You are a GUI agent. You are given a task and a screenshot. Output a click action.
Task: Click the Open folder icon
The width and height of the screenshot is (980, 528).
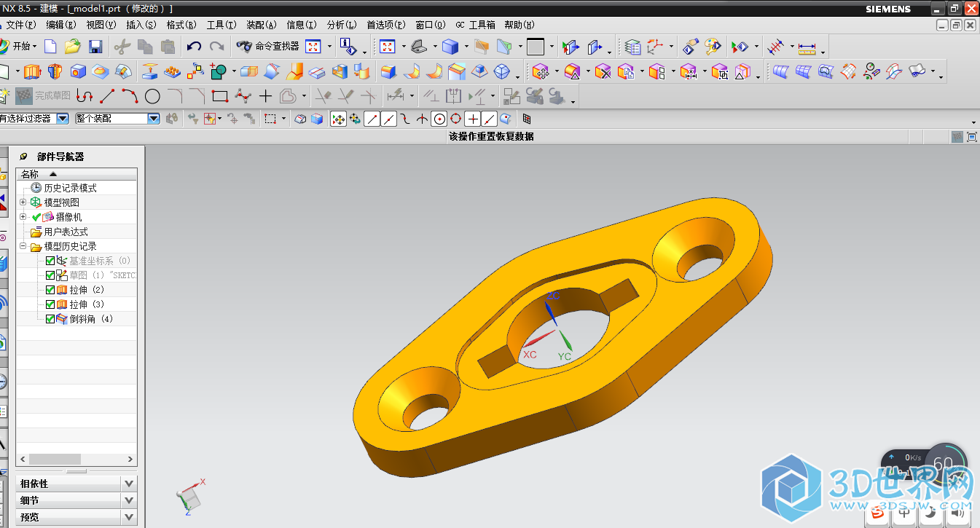click(x=72, y=47)
